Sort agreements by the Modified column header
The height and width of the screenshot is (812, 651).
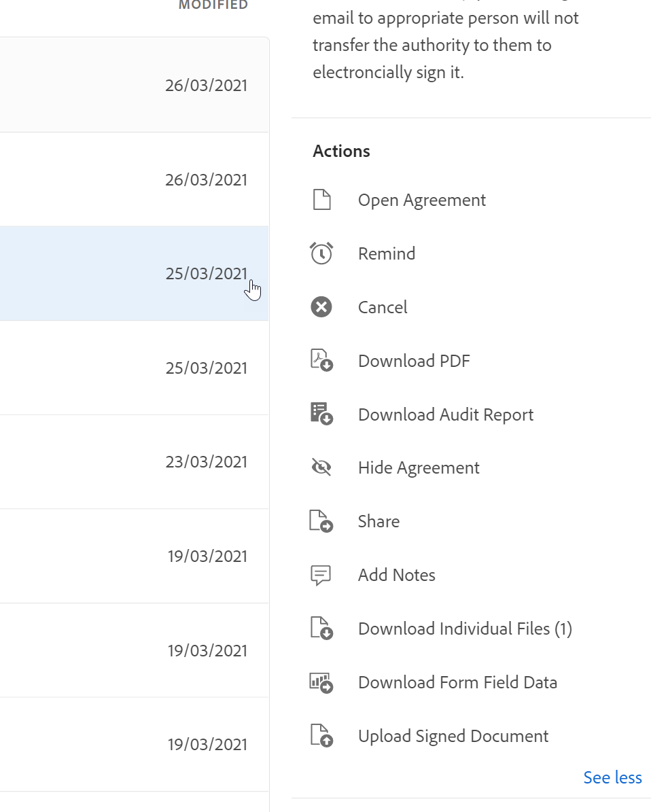click(213, 5)
